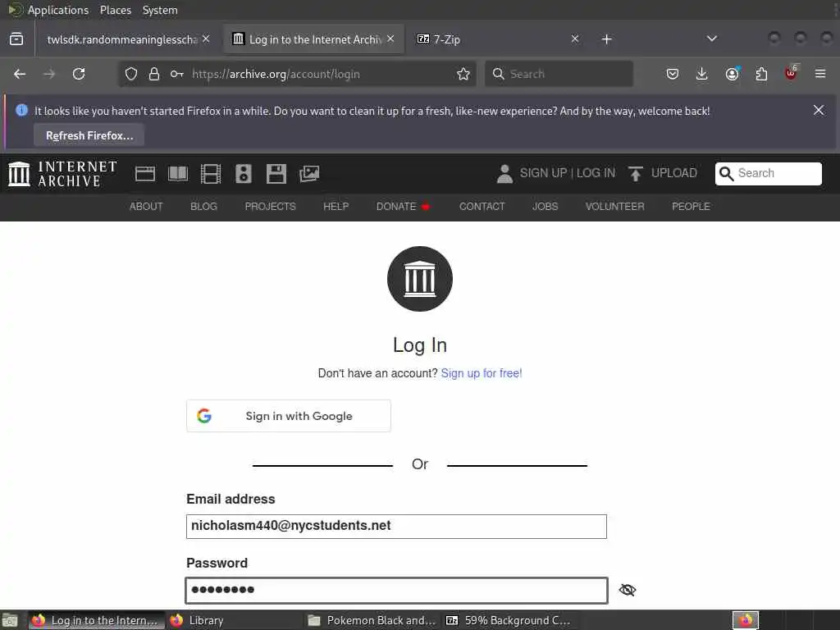Dismiss the Firefox notification bar
This screenshot has width=840, height=630.
coord(819,110)
